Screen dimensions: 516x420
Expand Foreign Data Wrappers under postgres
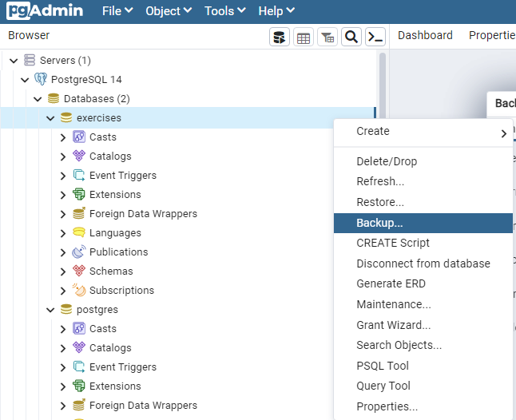[63, 406]
